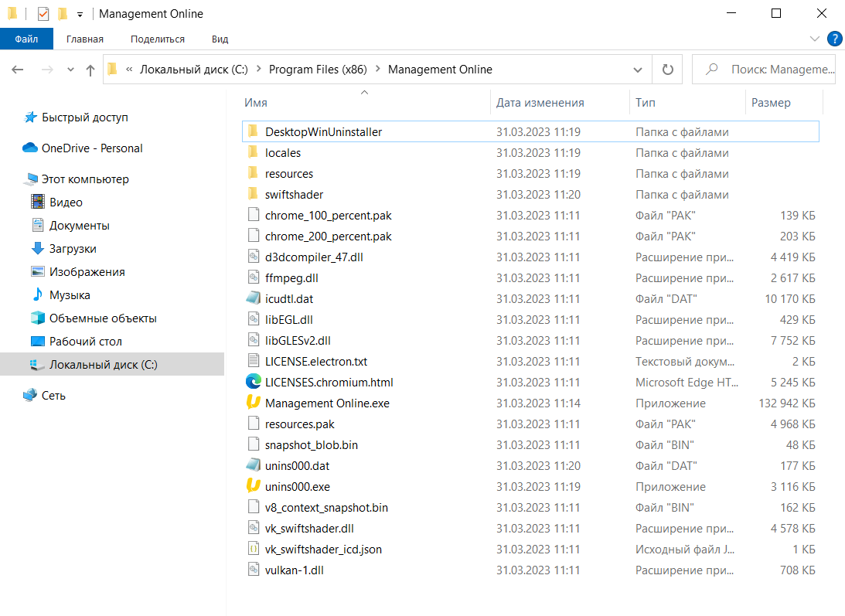Viewport: 845px width, 616px height.
Task: Click the Quick access star icon
Action: click(31, 117)
